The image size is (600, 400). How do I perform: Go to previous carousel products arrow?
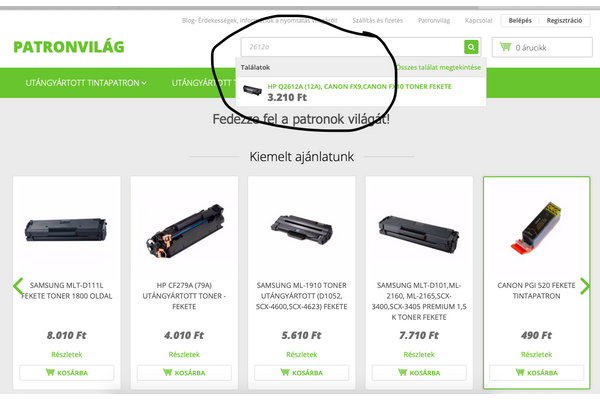(18, 286)
